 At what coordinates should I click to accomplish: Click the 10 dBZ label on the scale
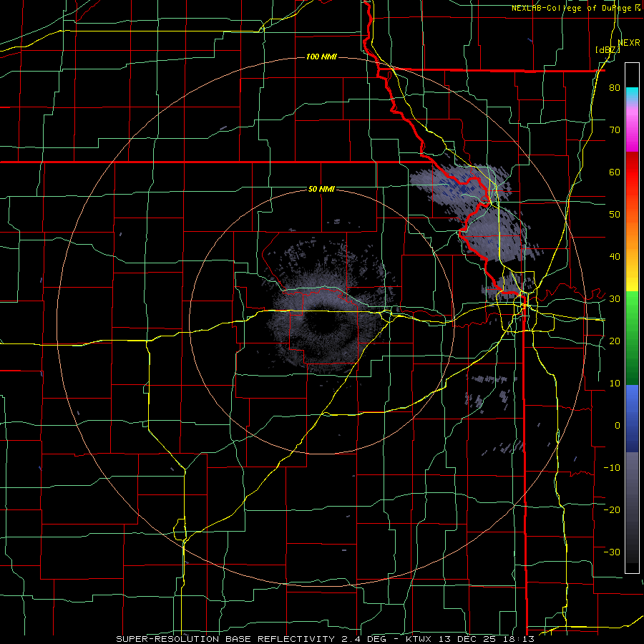[615, 384]
